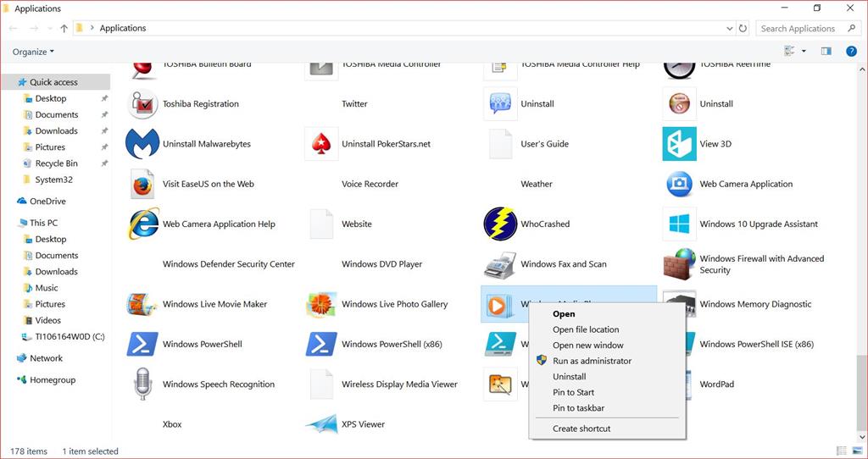Select the Uninstall Malwarebytes icon
This screenshot has width=868, height=459.
(x=142, y=144)
